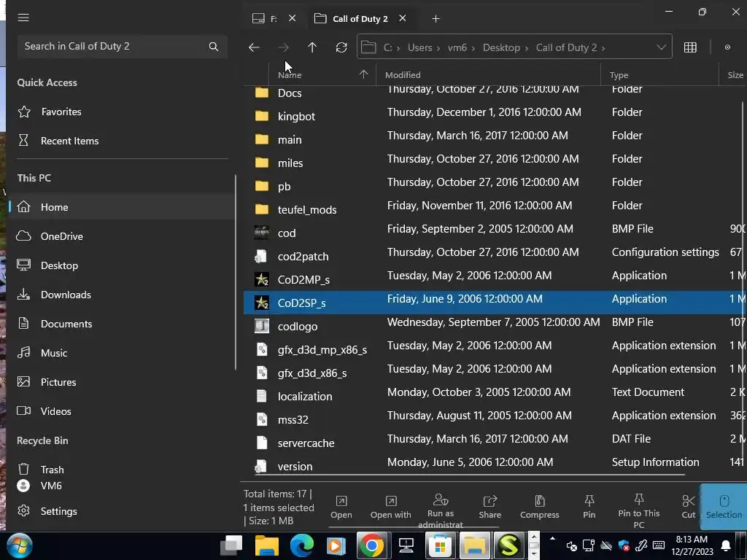747x560 pixels.
Task: Open the hamburger navigation menu
Action: coord(23,17)
